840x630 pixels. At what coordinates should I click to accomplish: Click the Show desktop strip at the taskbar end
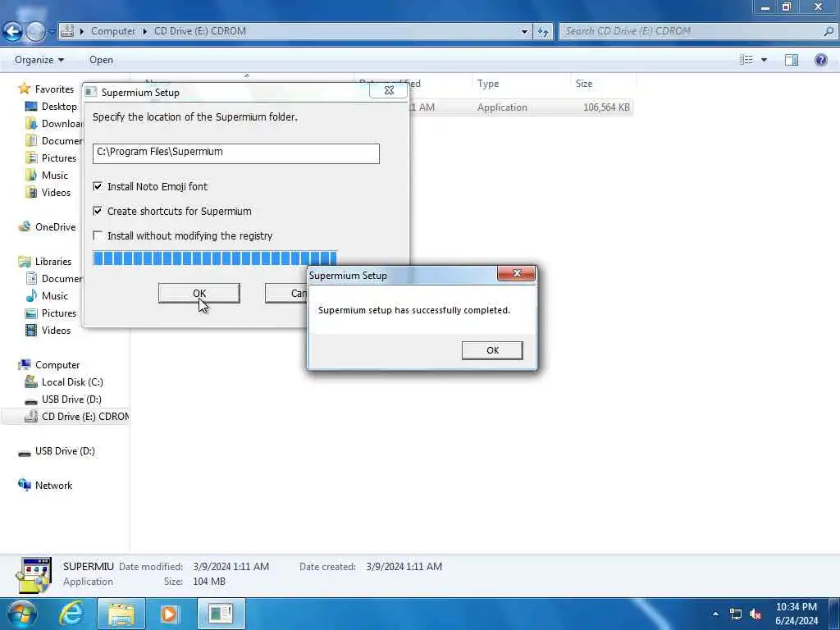pos(834,614)
